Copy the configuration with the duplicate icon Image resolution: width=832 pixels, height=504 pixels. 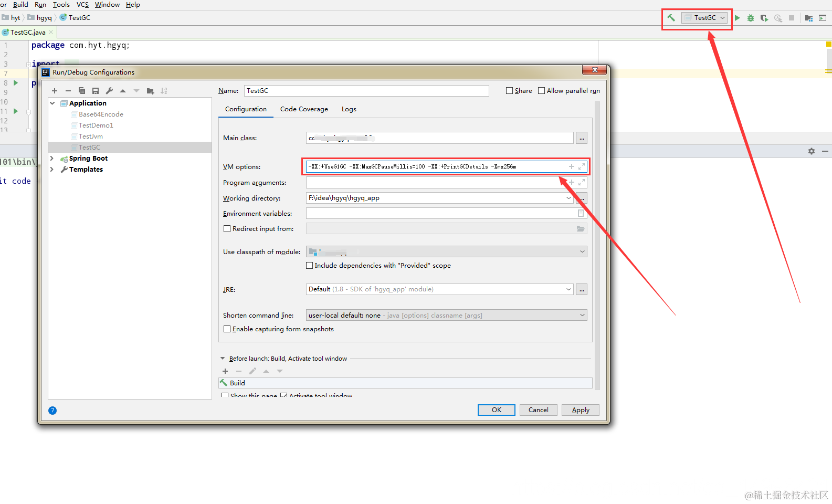click(82, 91)
